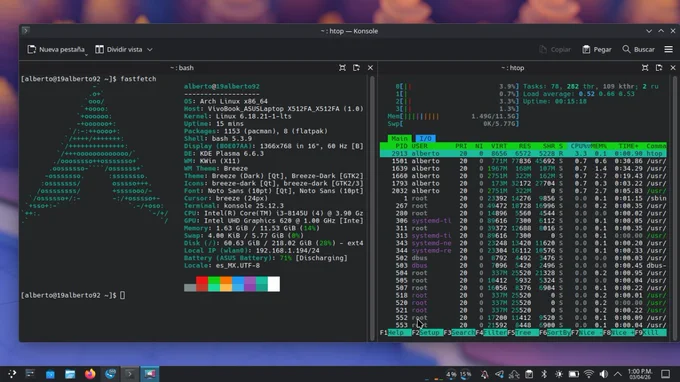
Task: Click F7 Nice - in htop footer
Action: (x=587, y=333)
